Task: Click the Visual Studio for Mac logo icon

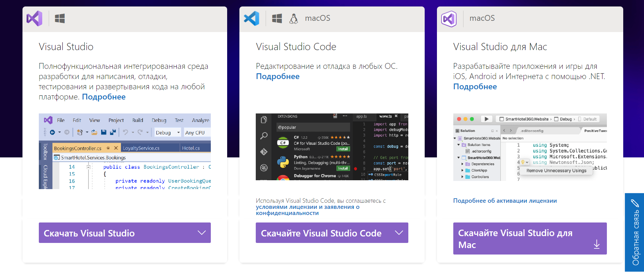Action: click(449, 19)
